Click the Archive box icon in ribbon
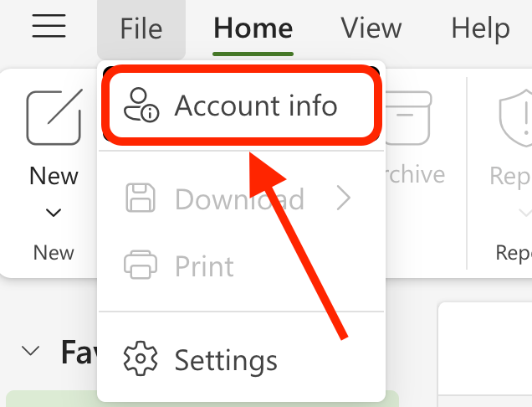Screen dimensions: 532x407 409,118
